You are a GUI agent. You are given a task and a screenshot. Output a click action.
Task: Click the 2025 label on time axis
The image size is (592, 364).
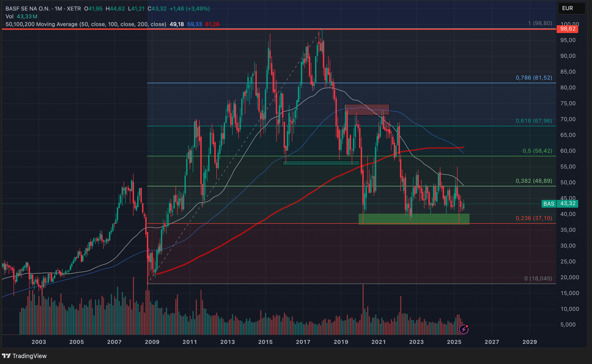coord(454,342)
